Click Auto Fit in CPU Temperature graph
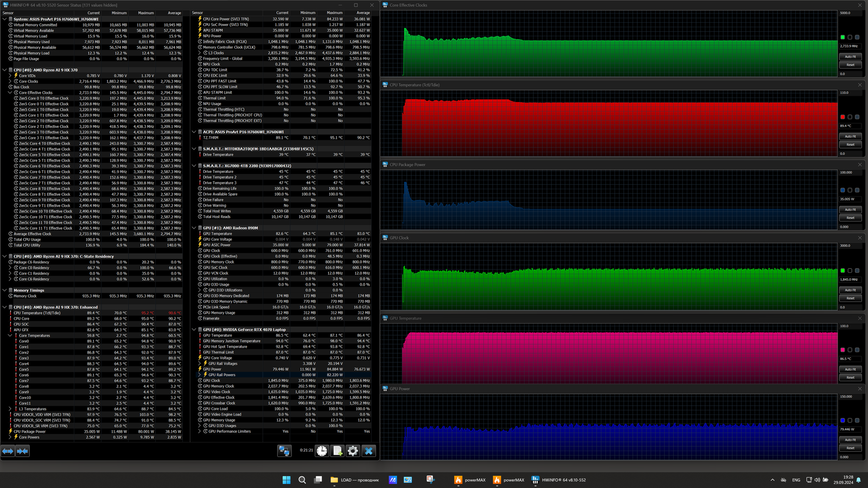 click(x=850, y=137)
